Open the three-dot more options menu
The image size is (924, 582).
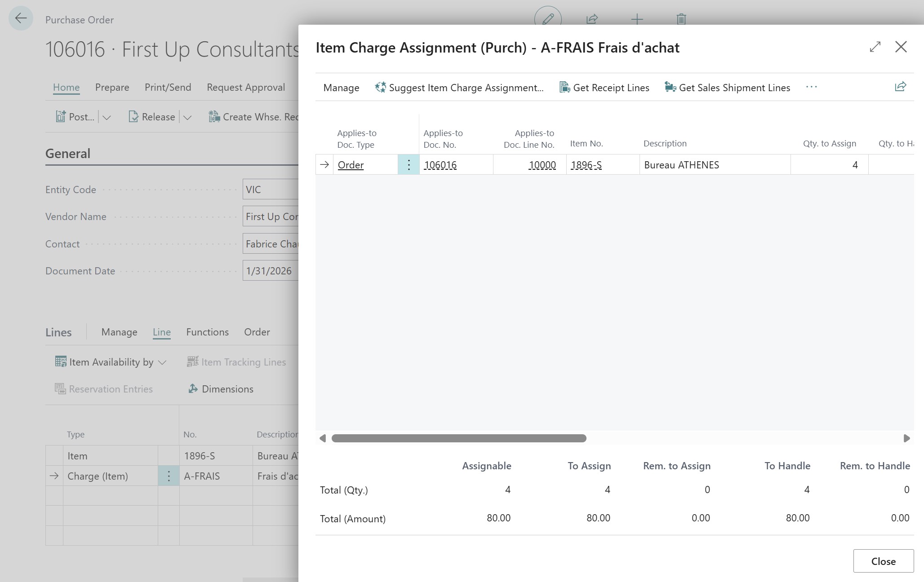point(811,87)
